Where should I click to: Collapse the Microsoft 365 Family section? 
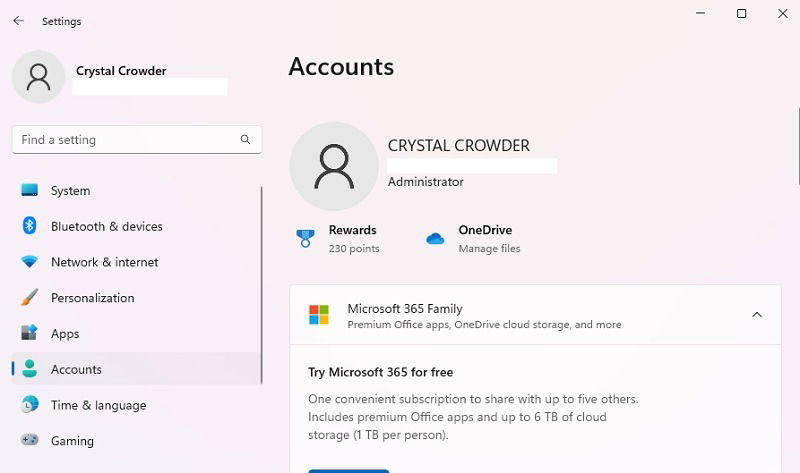(757, 315)
